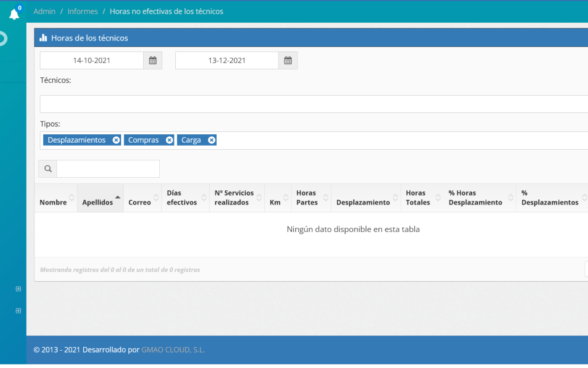This screenshot has width=588, height=368.
Task: Click the magnifying glass search icon
Action: point(47,168)
